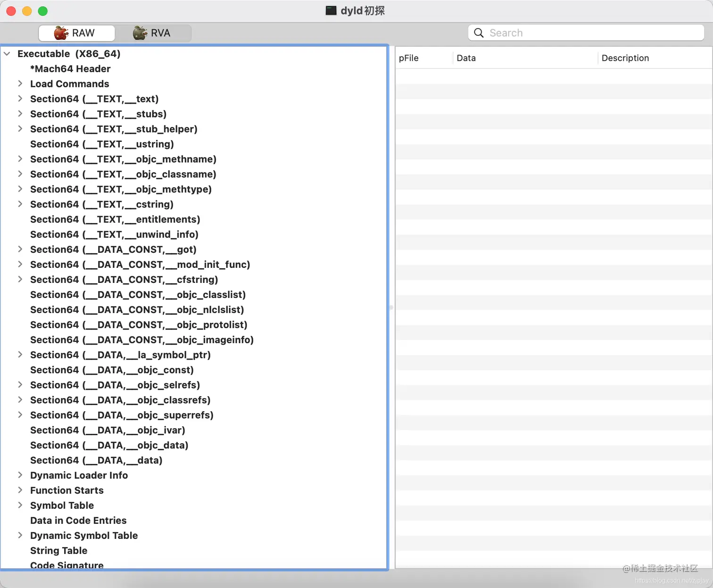This screenshot has height=588, width=713.
Task: Click the magnifying glass search icon
Action: [479, 33]
